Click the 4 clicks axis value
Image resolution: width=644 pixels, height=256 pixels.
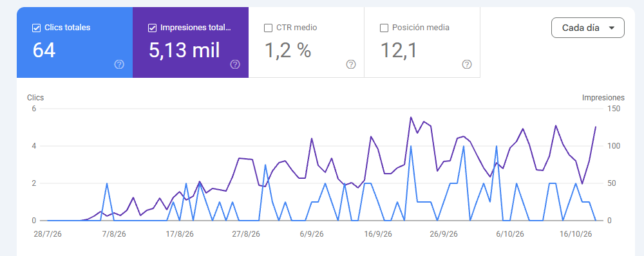(34, 146)
